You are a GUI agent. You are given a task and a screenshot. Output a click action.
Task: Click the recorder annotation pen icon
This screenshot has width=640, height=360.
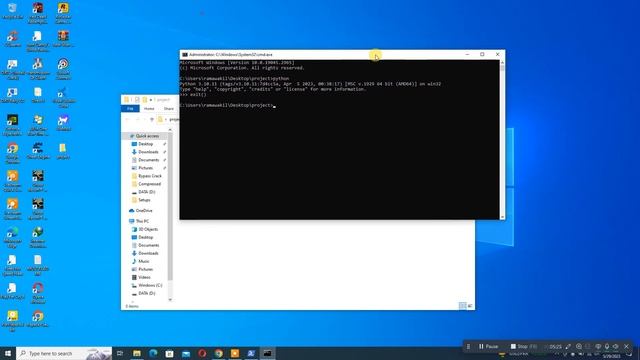(568, 347)
